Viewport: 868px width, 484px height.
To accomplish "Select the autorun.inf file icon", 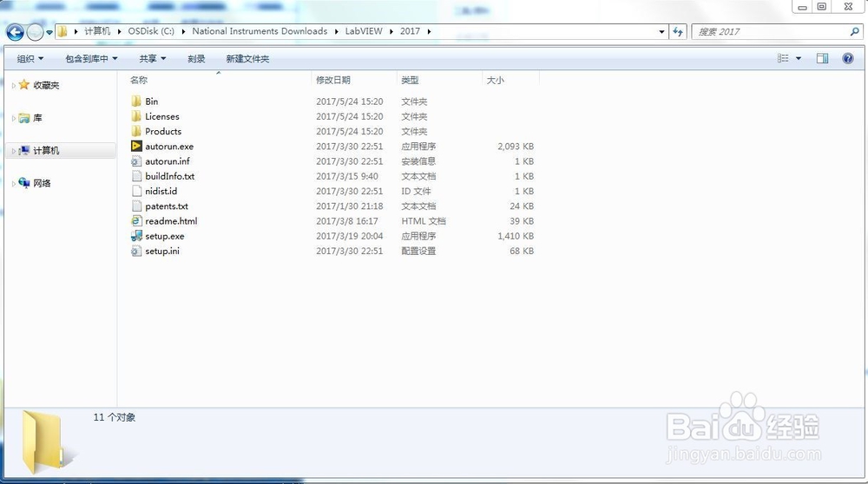I will click(136, 161).
